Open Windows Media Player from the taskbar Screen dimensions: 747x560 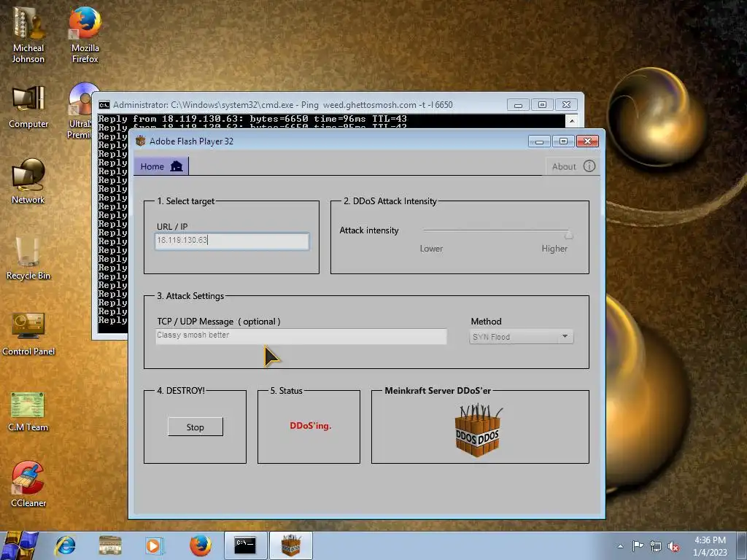point(154,545)
